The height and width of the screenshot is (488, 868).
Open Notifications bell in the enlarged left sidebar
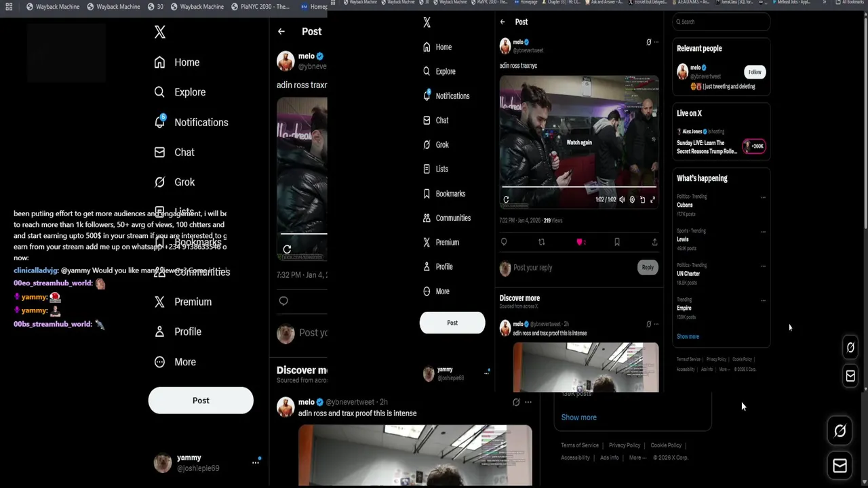pos(159,122)
